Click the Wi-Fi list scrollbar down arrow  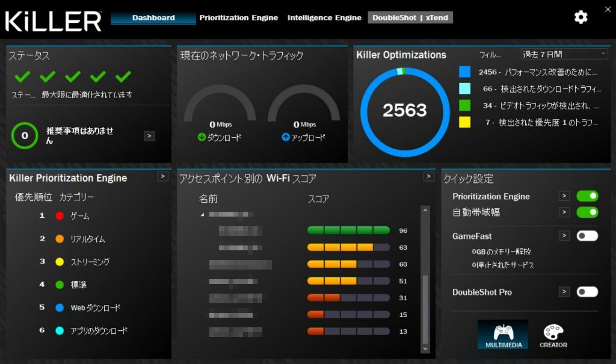[425, 349]
